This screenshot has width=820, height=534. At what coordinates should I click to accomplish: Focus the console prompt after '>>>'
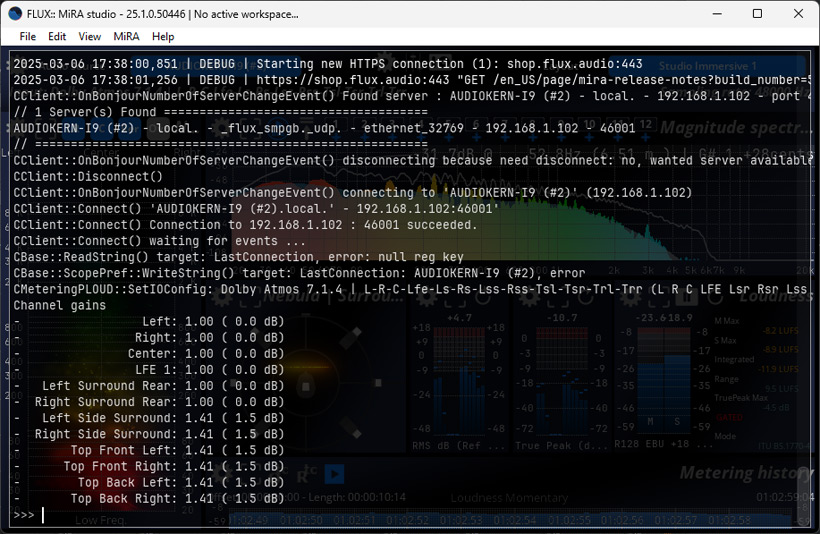click(43, 516)
